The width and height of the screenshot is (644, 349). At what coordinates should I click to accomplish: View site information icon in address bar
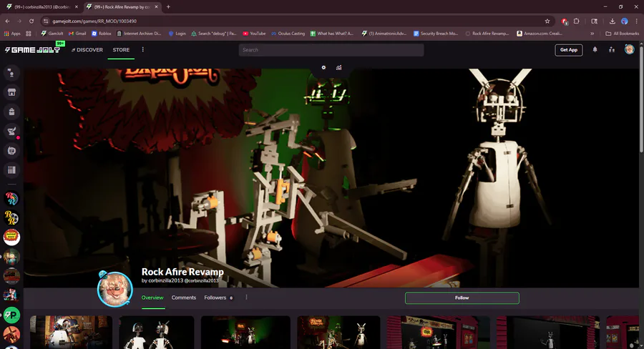[46, 21]
